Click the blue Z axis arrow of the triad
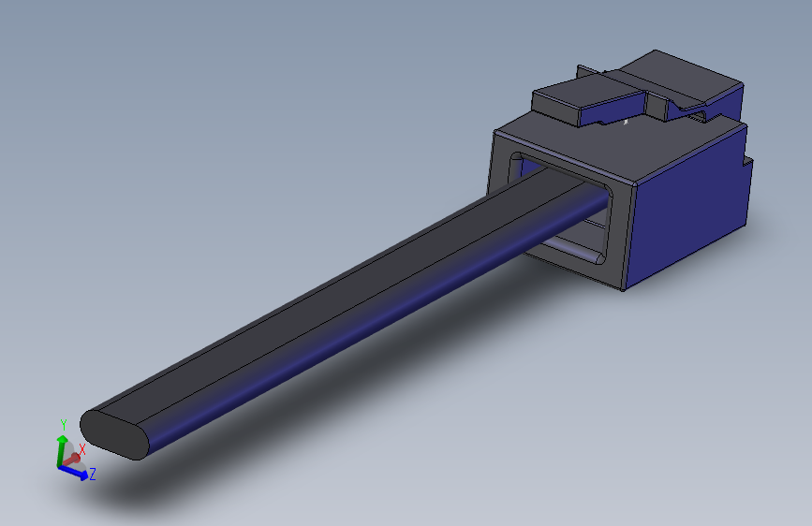 [74, 473]
